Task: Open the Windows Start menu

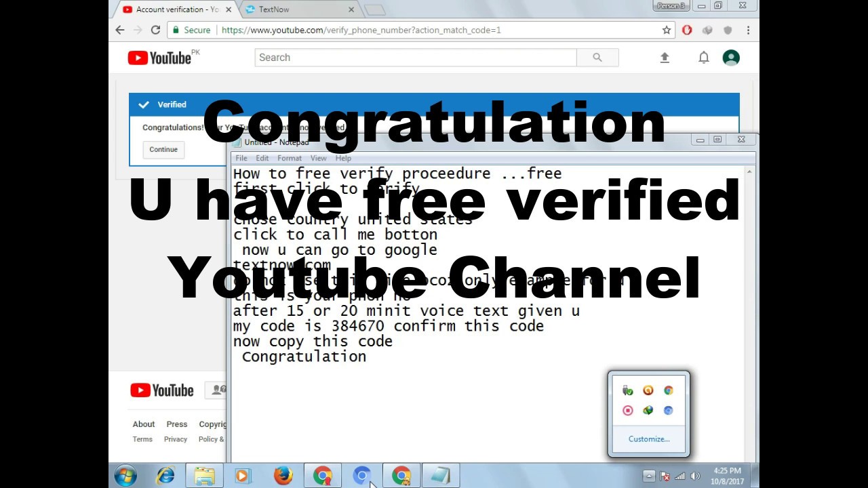Action: pos(125,476)
